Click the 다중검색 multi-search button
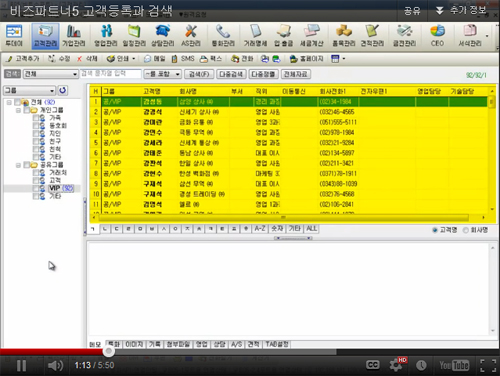500x376 pixels. [x=231, y=74]
